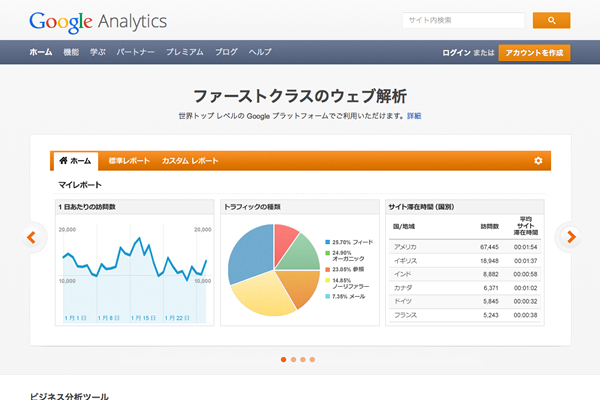Advance carousel with right arrow

[571, 237]
